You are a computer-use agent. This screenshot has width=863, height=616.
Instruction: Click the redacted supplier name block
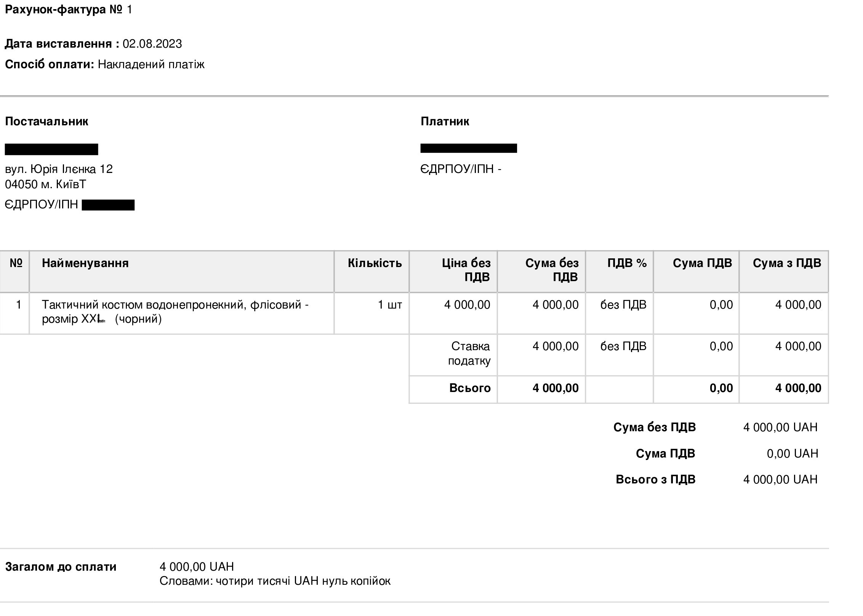[51, 149]
